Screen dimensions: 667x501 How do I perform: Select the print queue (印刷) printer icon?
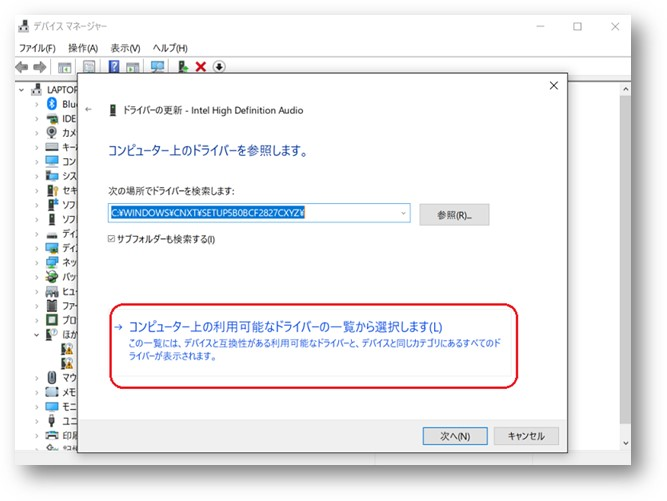52,435
